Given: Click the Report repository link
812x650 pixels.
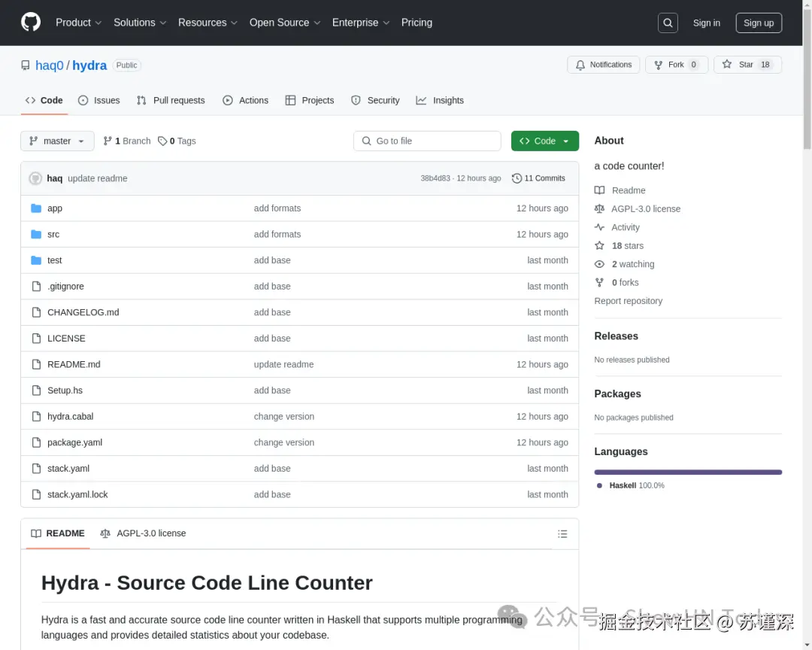Looking at the screenshot, I should pos(628,301).
